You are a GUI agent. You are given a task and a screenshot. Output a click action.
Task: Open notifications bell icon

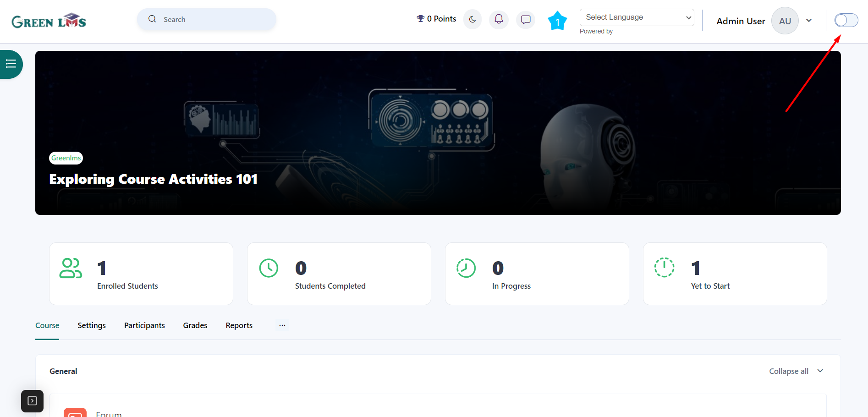(x=499, y=20)
